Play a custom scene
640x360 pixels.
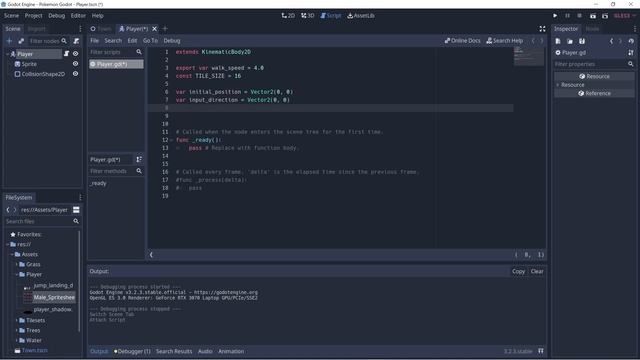click(x=605, y=16)
